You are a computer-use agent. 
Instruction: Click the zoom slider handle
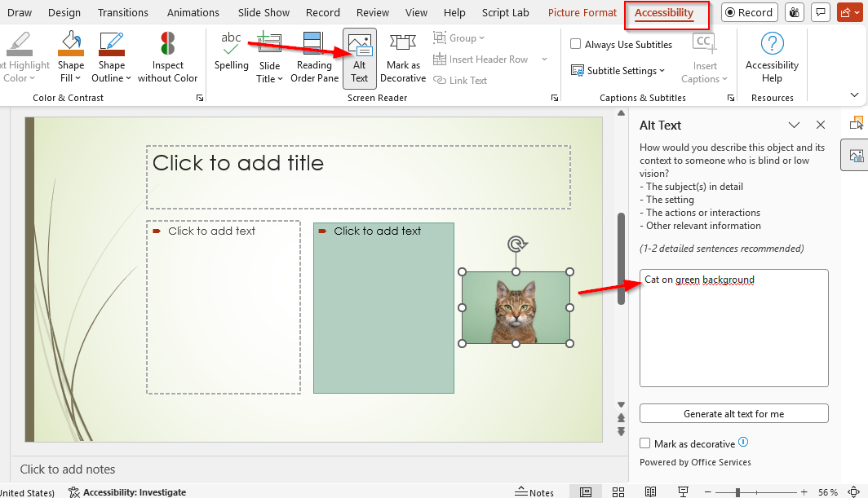[x=737, y=492]
